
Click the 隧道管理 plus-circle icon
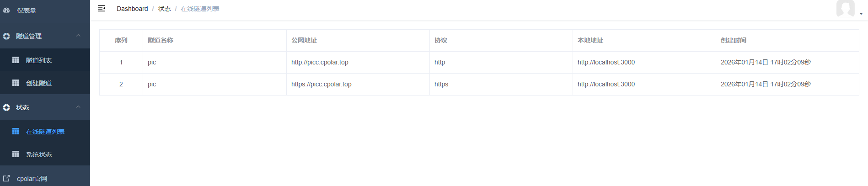pos(6,36)
